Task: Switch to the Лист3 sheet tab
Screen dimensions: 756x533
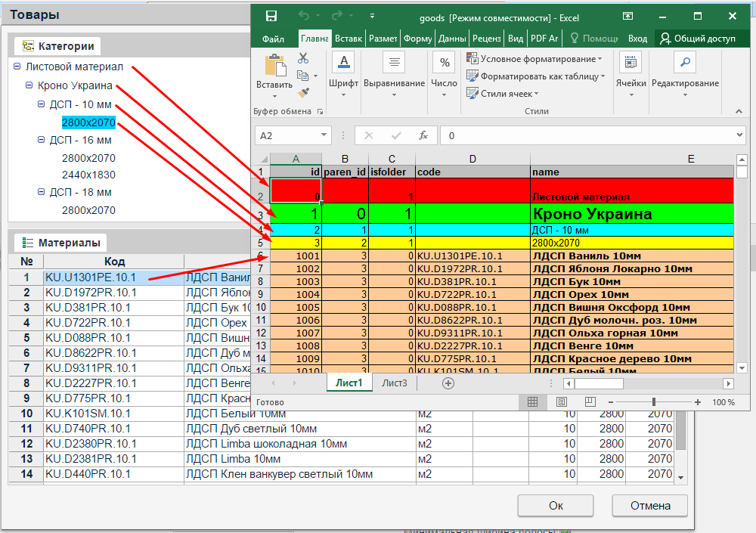Action: pos(394,383)
